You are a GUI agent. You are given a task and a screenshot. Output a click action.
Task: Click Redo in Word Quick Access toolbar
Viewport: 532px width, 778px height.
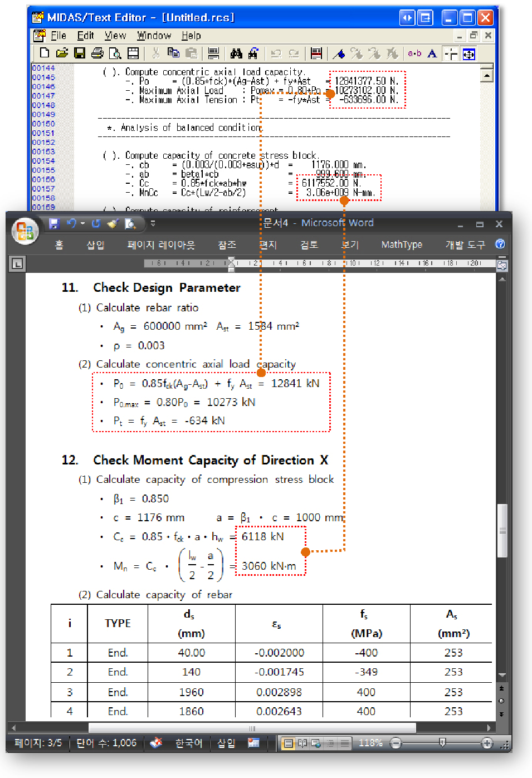point(96,223)
